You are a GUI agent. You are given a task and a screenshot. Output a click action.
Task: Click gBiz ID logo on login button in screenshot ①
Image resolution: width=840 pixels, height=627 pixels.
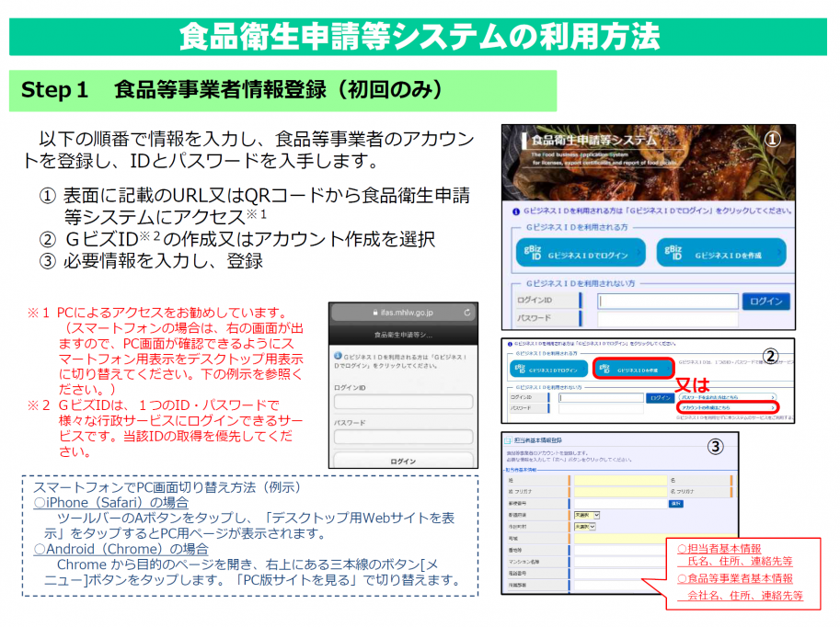coord(533,252)
